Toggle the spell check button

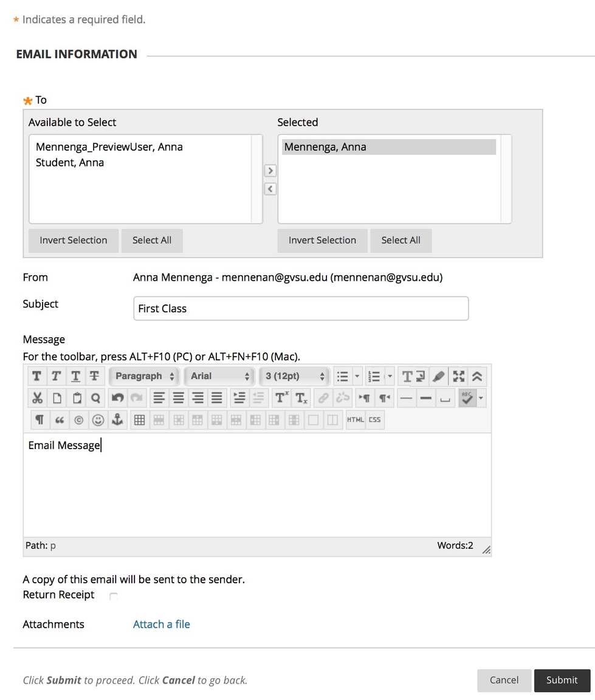pyautogui.click(x=467, y=398)
